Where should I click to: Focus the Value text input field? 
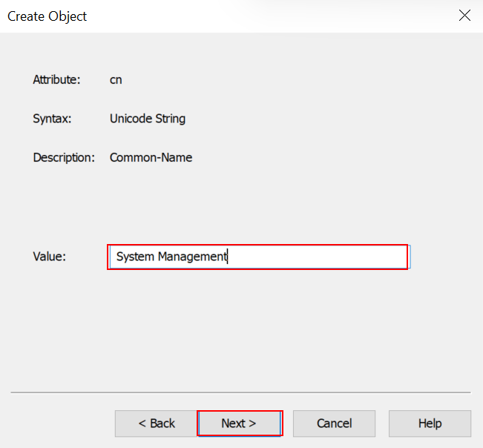258,257
